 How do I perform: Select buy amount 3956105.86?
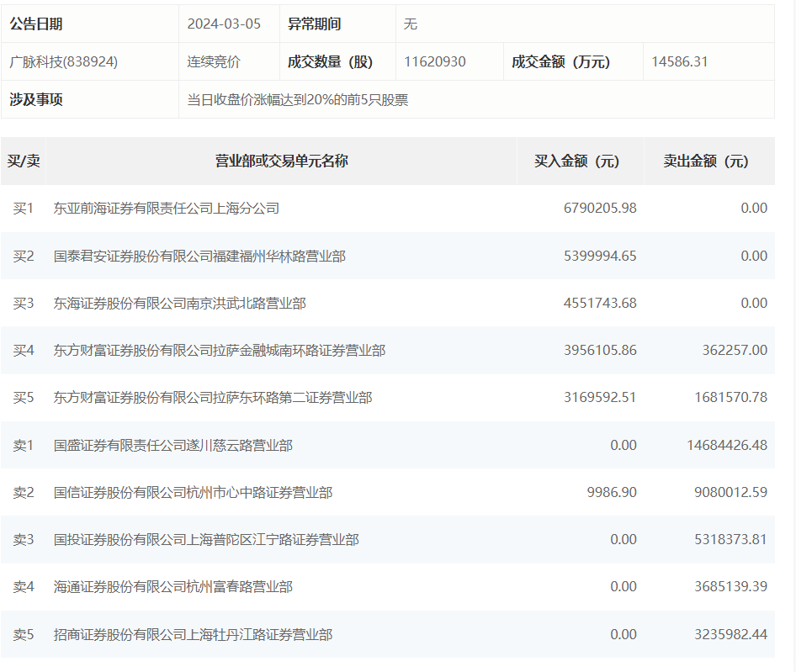click(x=600, y=350)
